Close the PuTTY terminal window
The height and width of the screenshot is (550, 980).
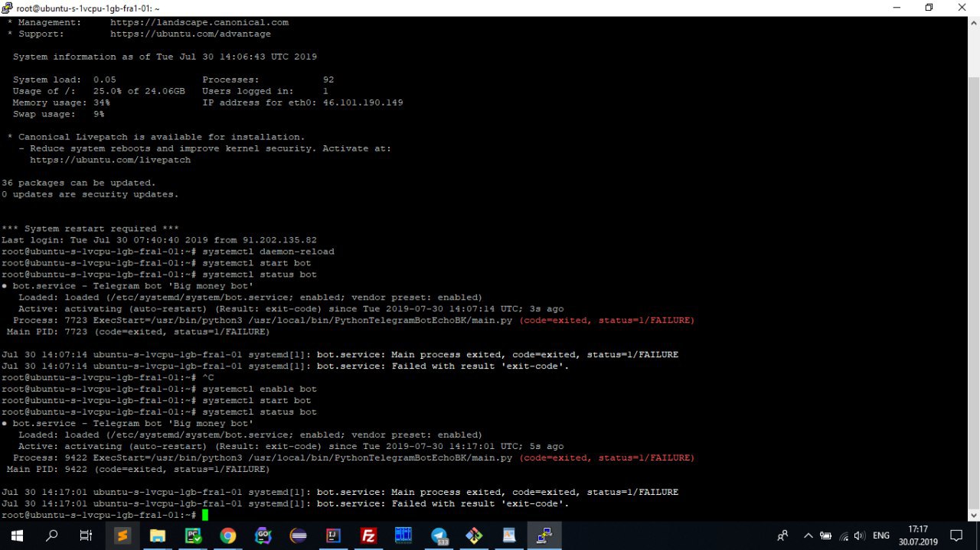pos(962,8)
